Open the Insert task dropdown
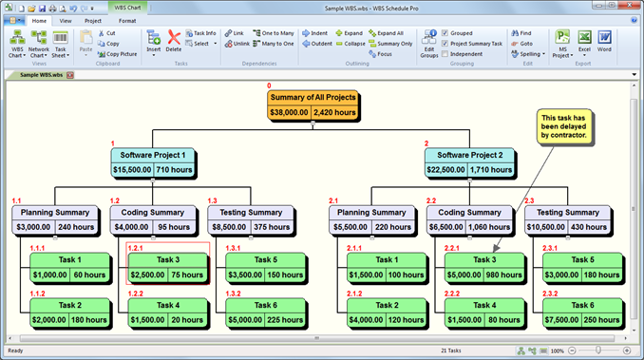 (x=154, y=55)
